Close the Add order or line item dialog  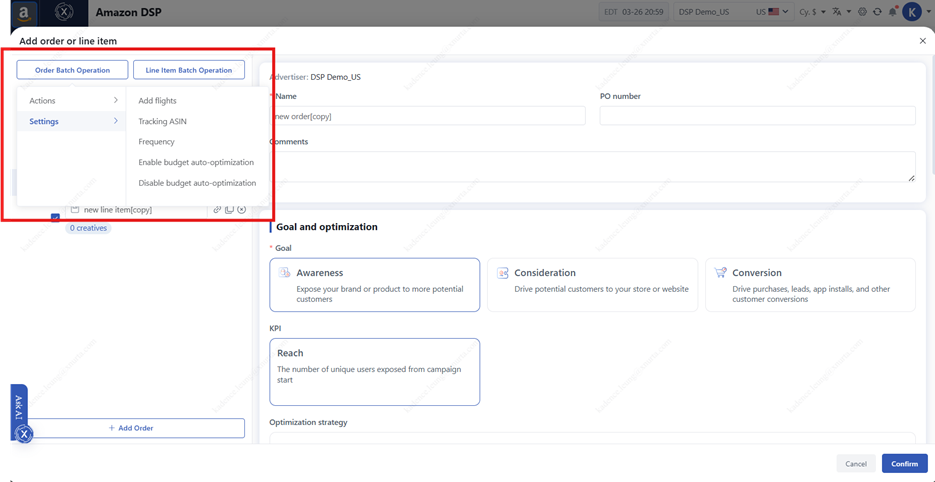[922, 41]
